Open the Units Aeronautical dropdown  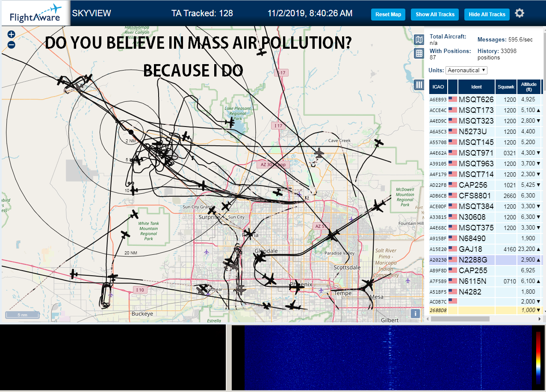point(466,70)
